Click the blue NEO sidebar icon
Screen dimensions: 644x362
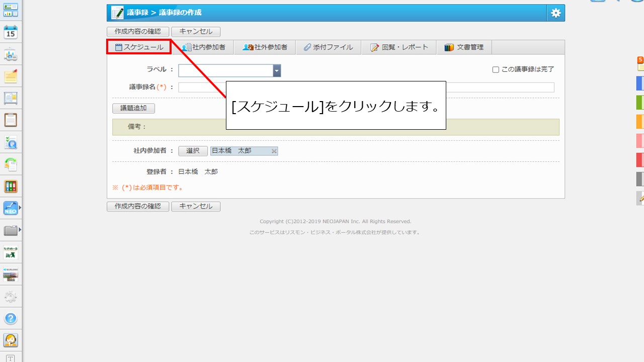pyautogui.click(x=10, y=208)
